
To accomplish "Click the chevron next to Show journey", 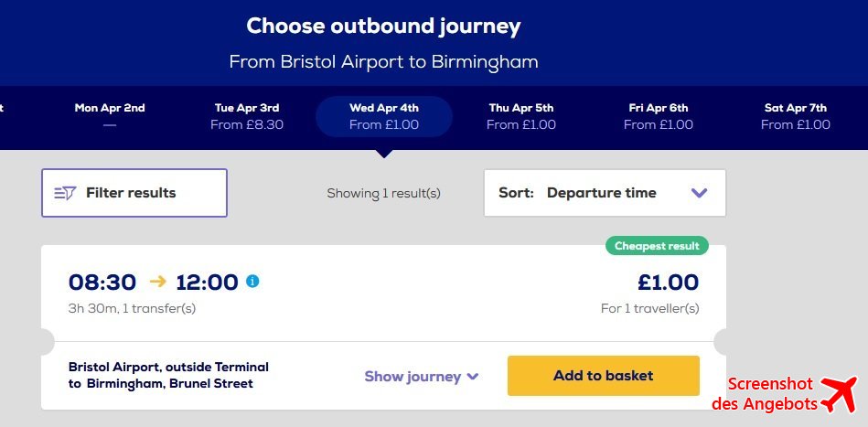I will click(x=472, y=377).
